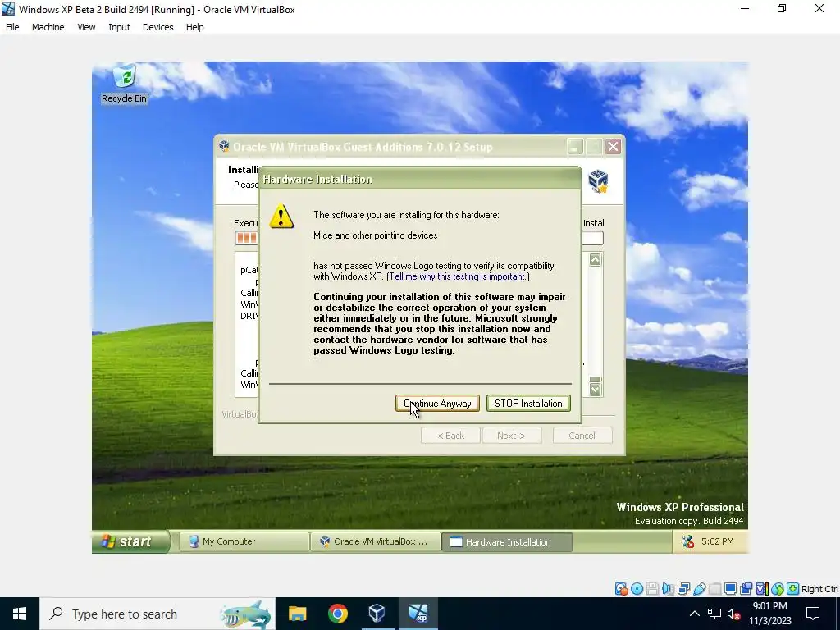Open the Recycle Bin desktop icon
The image size is (840, 630).
[x=125, y=84]
